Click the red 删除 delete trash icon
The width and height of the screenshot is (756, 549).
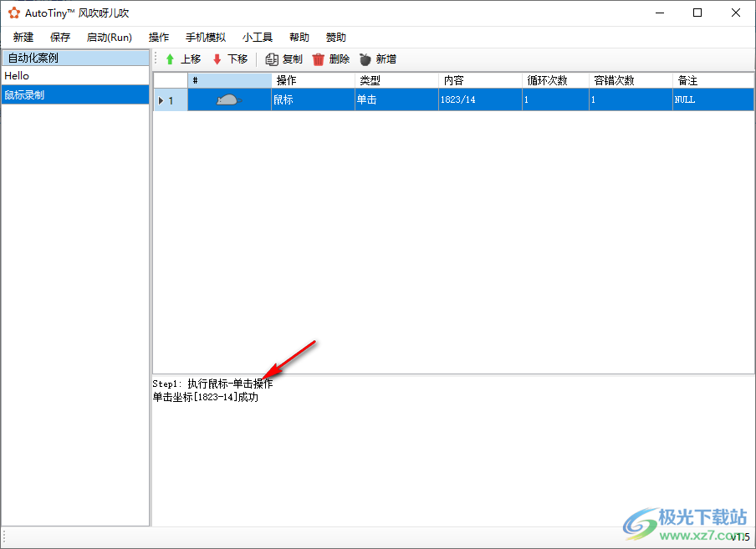point(319,58)
